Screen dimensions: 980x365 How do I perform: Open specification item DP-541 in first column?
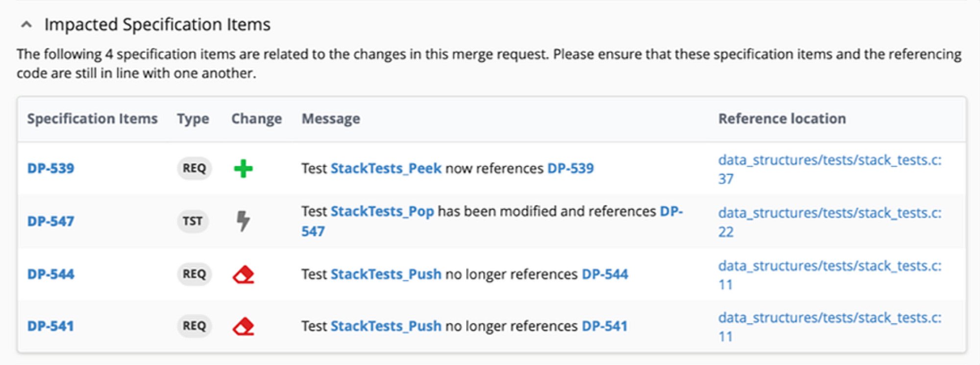50,326
